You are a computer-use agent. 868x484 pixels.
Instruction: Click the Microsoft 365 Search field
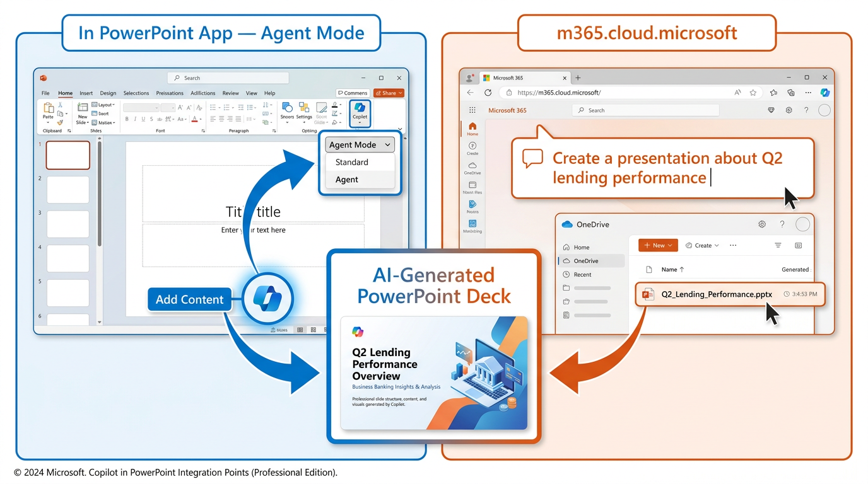click(645, 110)
